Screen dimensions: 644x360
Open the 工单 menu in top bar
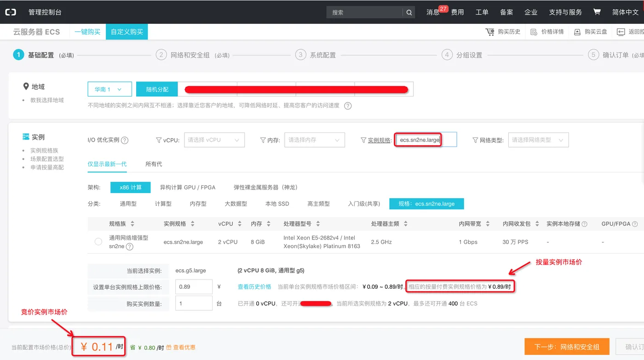pos(482,12)
